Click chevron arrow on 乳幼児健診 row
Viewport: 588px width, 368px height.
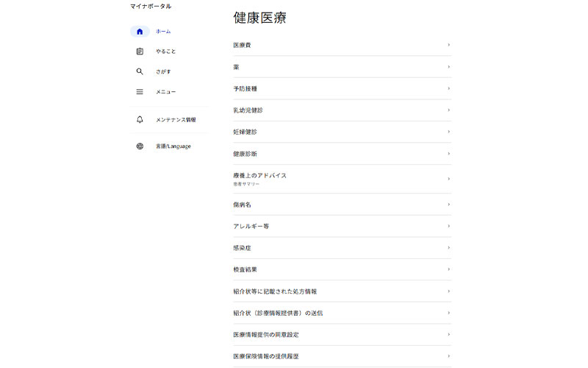[448, 110]
